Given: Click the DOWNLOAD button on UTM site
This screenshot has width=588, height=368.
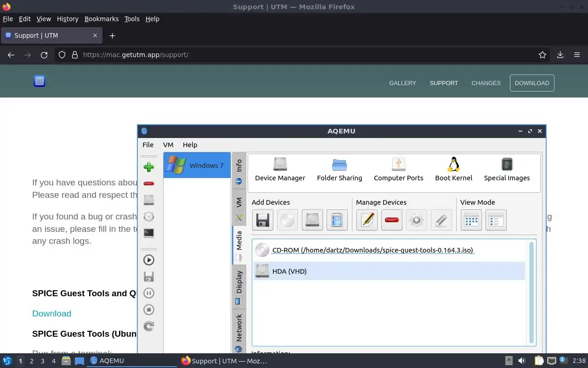Looking at the screenshot, I should point(532,83).
